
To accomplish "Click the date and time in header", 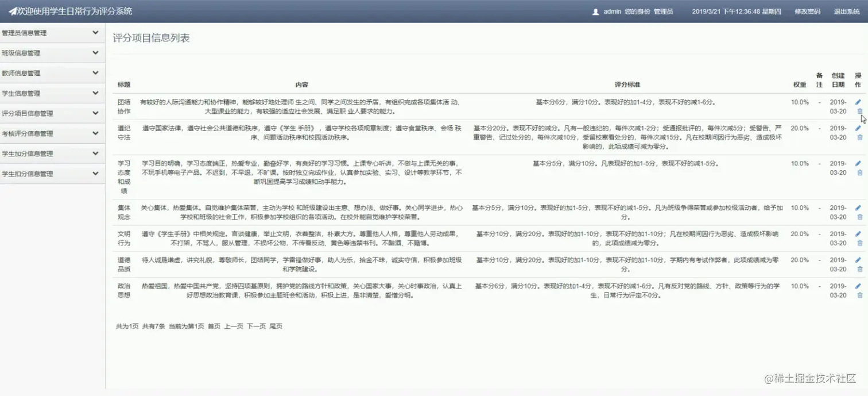I will [x=737, y=11].
